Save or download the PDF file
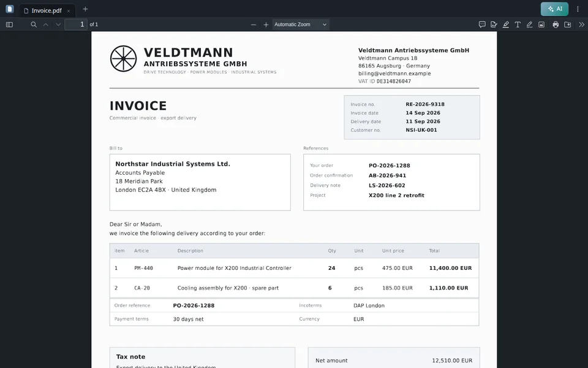The image size is (588, 368). point(568,25)
